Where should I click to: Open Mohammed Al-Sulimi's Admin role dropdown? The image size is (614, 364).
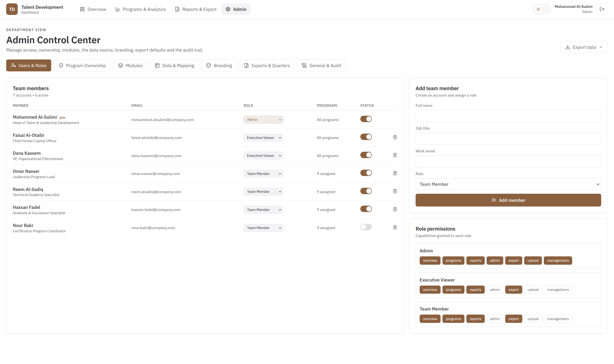click(263, 120)
